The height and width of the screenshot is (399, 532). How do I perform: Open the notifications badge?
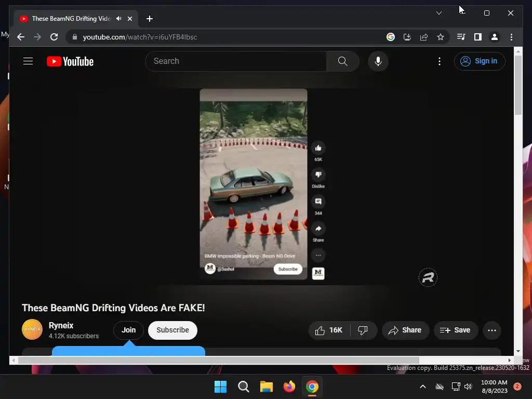[517, 387]
